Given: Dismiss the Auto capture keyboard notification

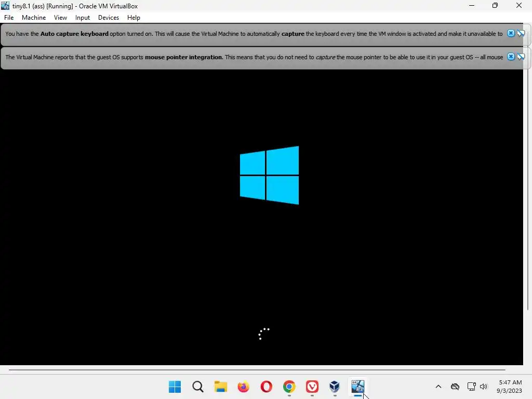Looking at the screenshot, I should tap(511, 33).
